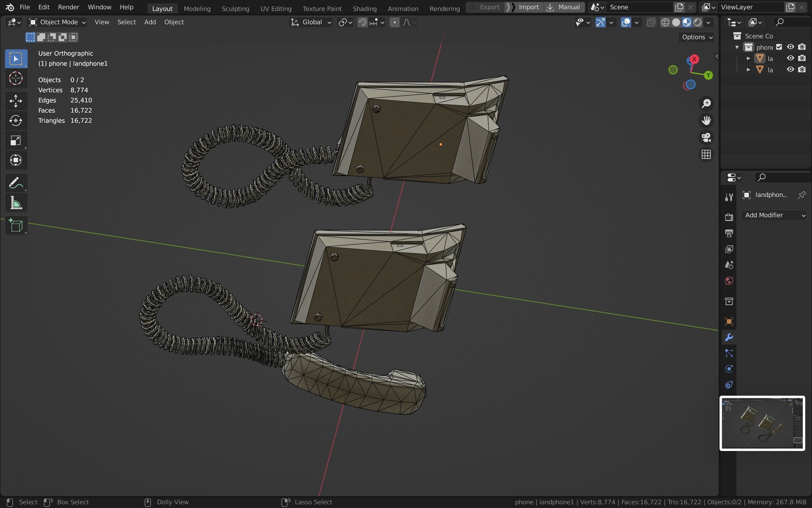Screen dimensions: 812x508
Task: Open the Render properties tab
Action: [x=729, y=217]
